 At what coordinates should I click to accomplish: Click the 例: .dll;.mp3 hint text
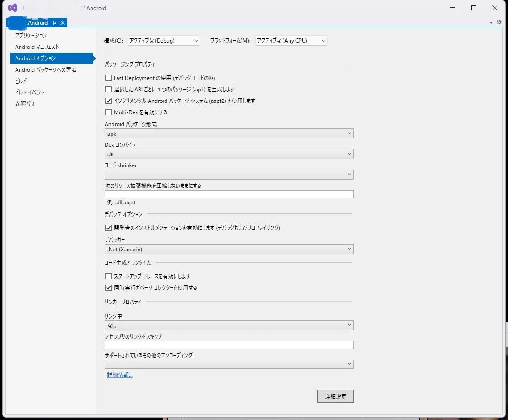click(121, 202)
